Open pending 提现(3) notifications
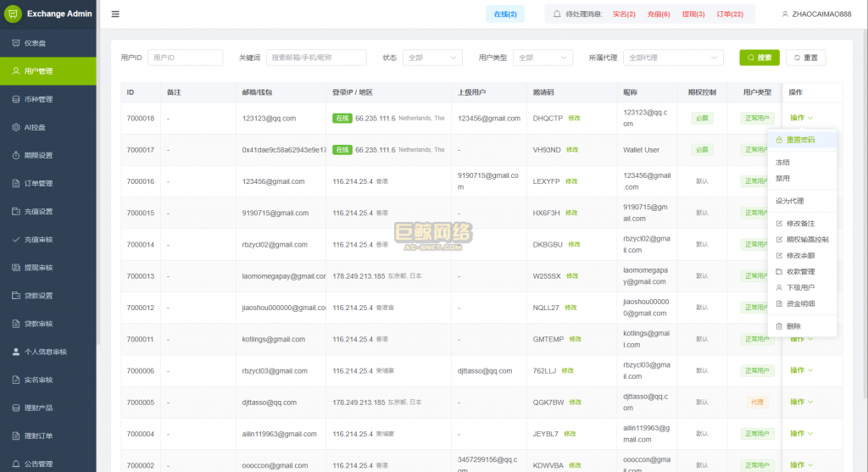 [x=693, y=14]
